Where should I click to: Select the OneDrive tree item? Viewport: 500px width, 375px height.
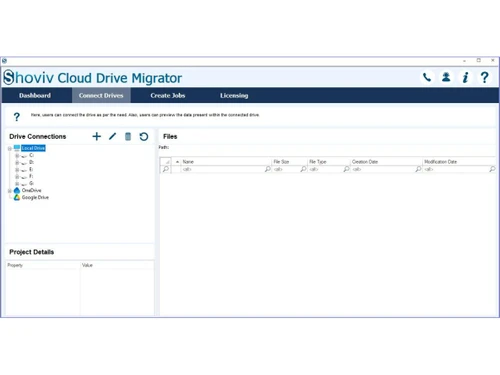[32, 190]
